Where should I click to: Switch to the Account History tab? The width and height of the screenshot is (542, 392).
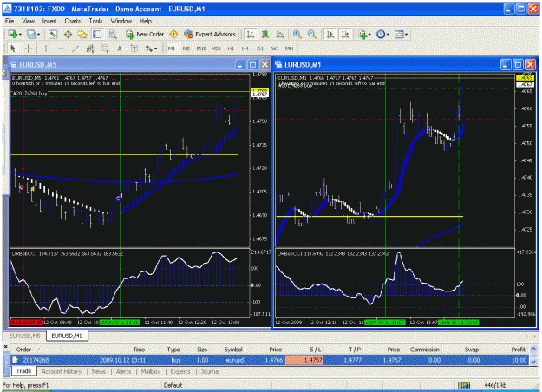point(62,371)
